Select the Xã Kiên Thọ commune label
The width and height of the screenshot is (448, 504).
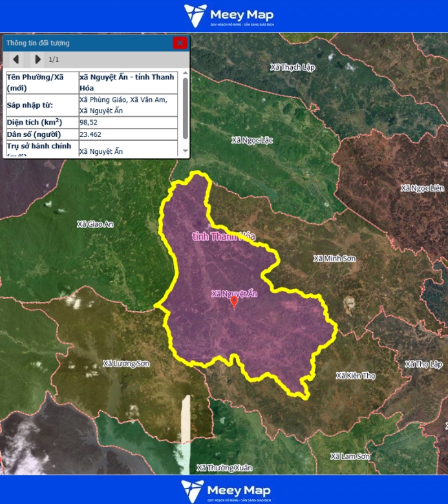point(357,375)
